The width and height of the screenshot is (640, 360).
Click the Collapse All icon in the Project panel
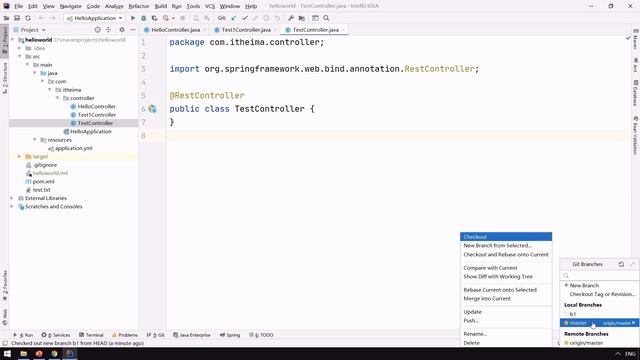point(108,30)
